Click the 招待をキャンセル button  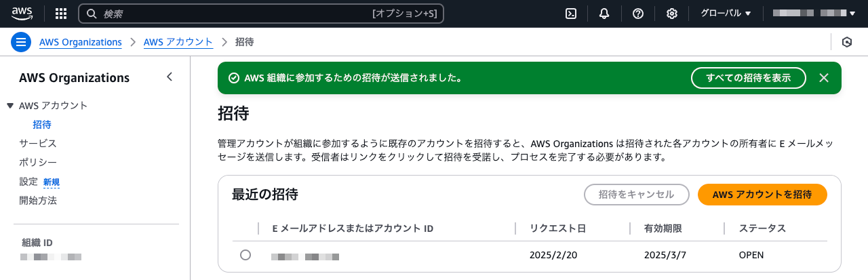[637, 195]
